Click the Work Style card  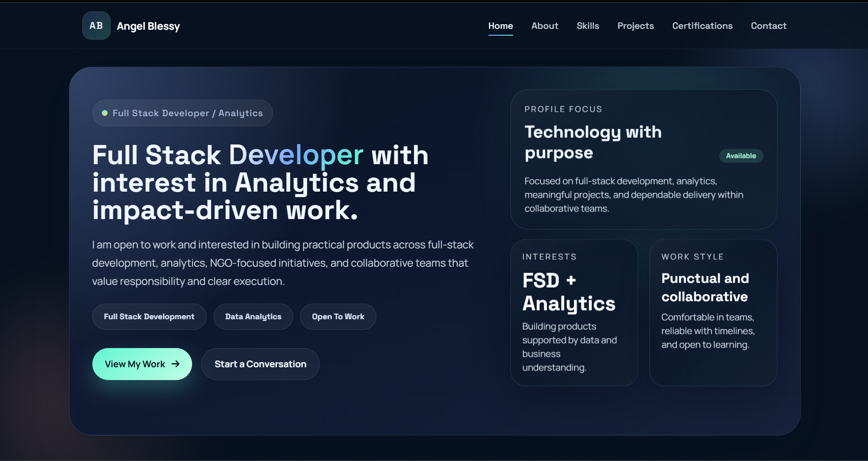[713, 312]
